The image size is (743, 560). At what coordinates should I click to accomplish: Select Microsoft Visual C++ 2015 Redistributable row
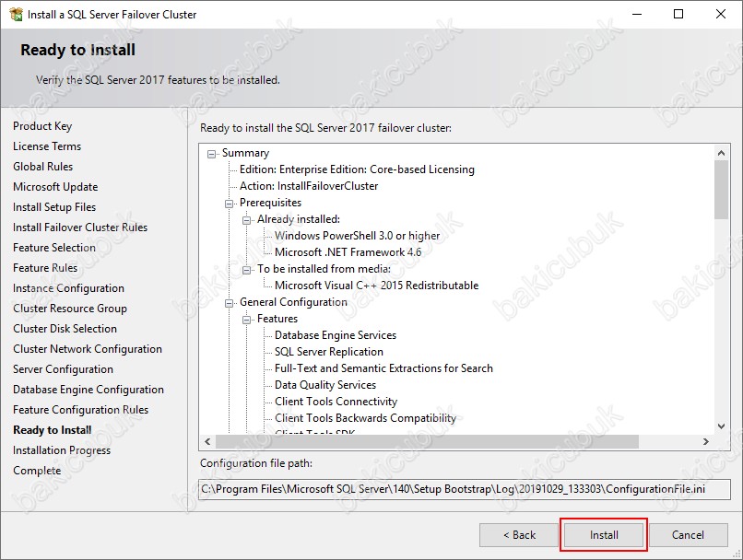click(377, 286)
